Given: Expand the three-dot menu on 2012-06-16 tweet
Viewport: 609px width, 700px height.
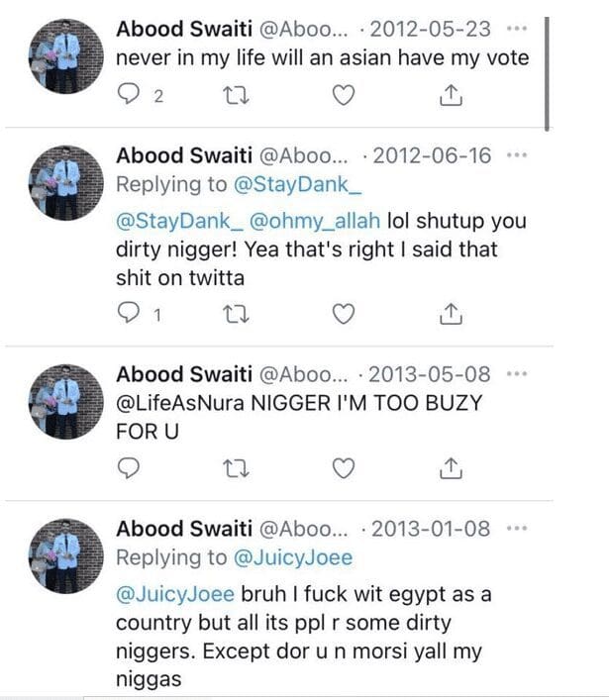Looking at the screenshot, I should click(x=517, y=155).
